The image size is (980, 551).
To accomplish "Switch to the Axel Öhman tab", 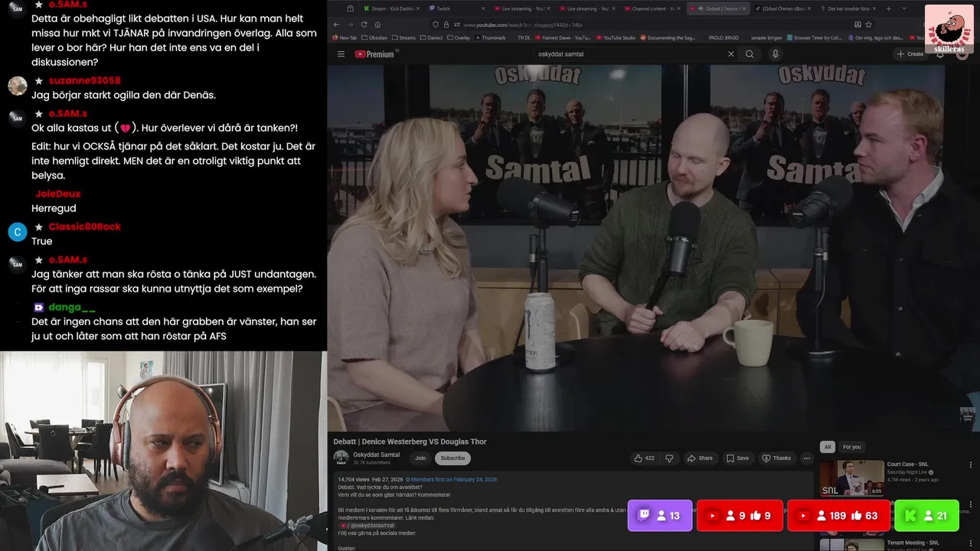I will pos(782,8).
